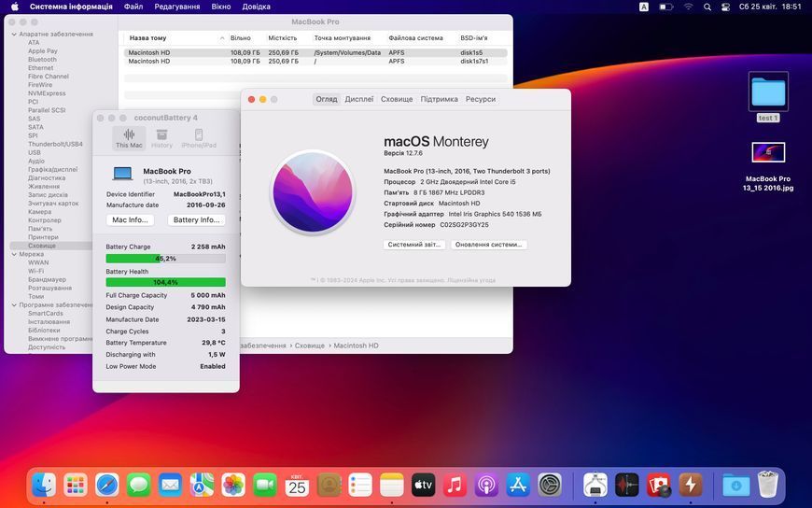Open Podcasts in the Dock
Screen dimensions: 812x508
pyautogui.click(x=486, y=486)
